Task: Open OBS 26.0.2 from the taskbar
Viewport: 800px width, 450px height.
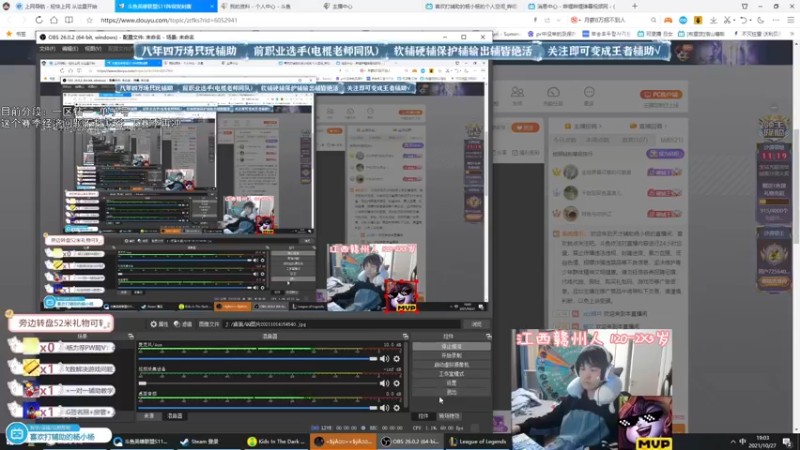Action: (410, 441)
